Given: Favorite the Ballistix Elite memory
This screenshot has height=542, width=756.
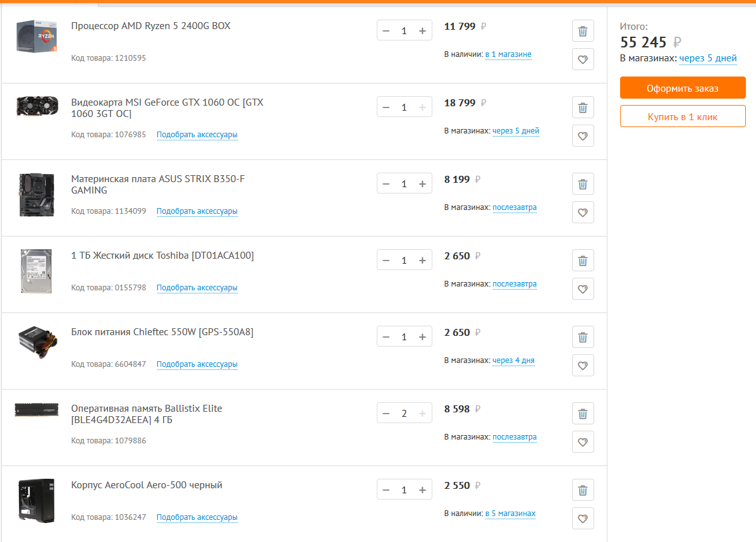Looking at the screenshot, I should pyautogui.click(x=582, y=442).
